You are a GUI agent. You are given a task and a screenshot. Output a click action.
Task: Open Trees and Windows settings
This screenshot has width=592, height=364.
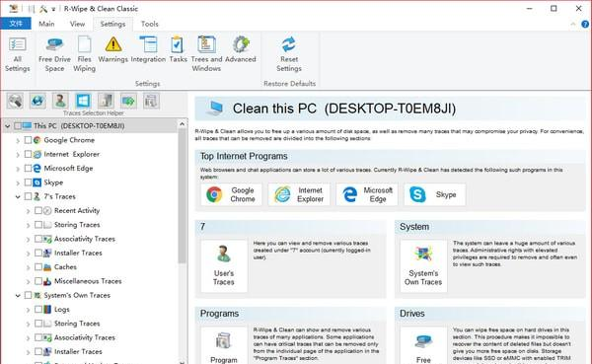(x=206, y=54)
